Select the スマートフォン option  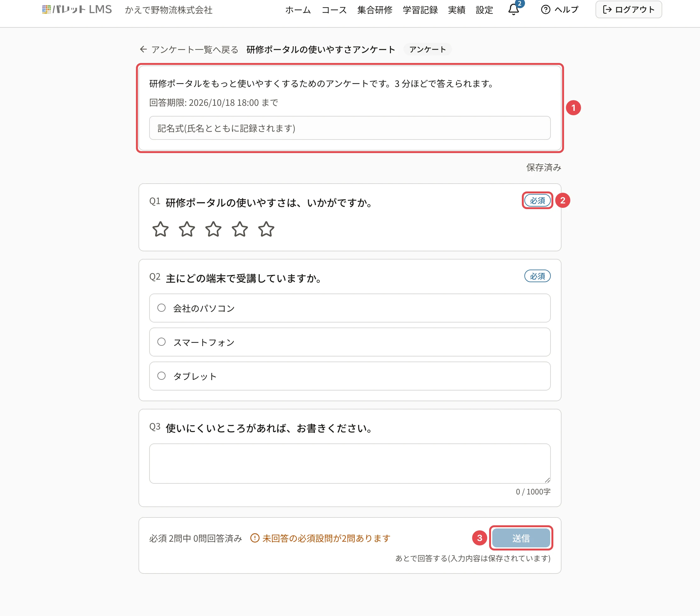click(x=350, y=342)
